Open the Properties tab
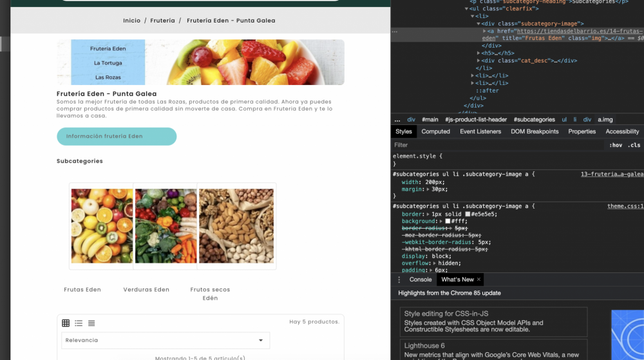The image size is (644, 360). [x=582, y=132]
